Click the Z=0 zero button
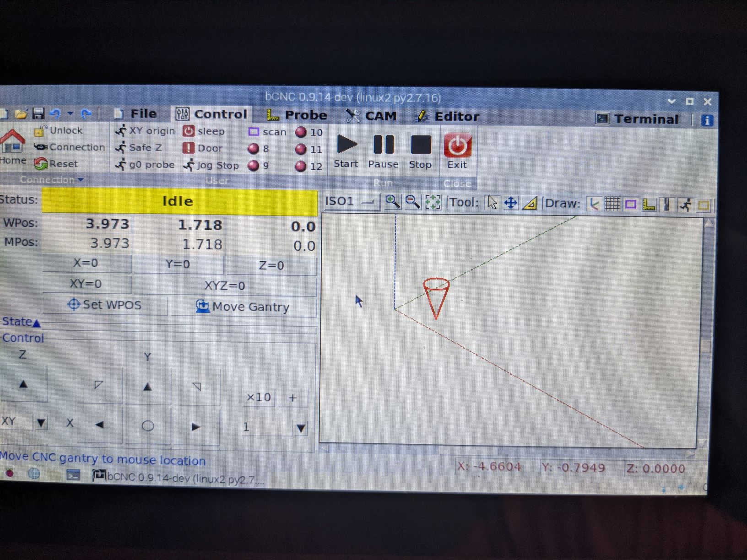The height and width of the screenshot is (560, 747). coord(271,266)
